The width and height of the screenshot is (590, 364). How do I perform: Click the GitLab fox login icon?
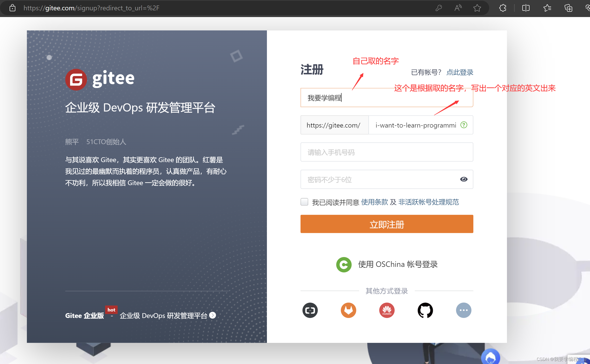coord(348,310)
